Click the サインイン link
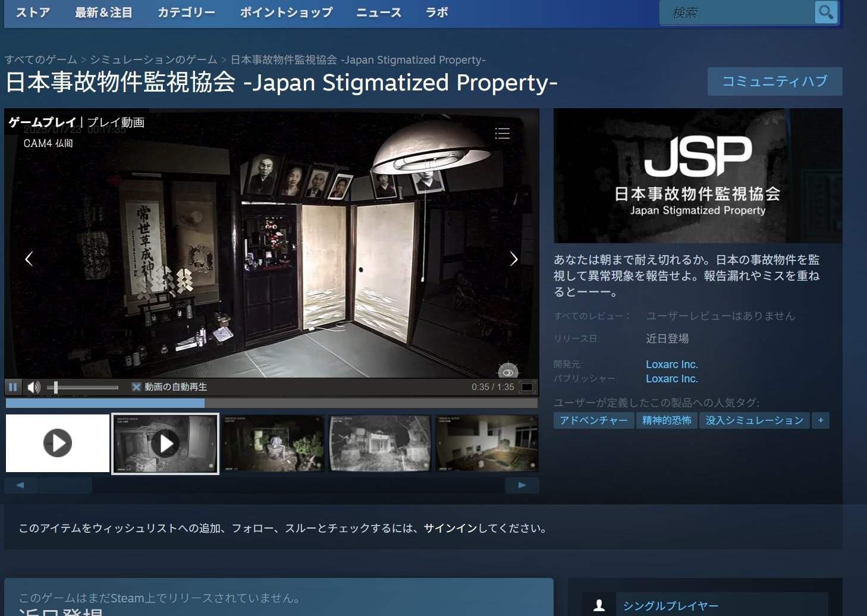The width and height of the screenshot is (867, 616). 450,528
